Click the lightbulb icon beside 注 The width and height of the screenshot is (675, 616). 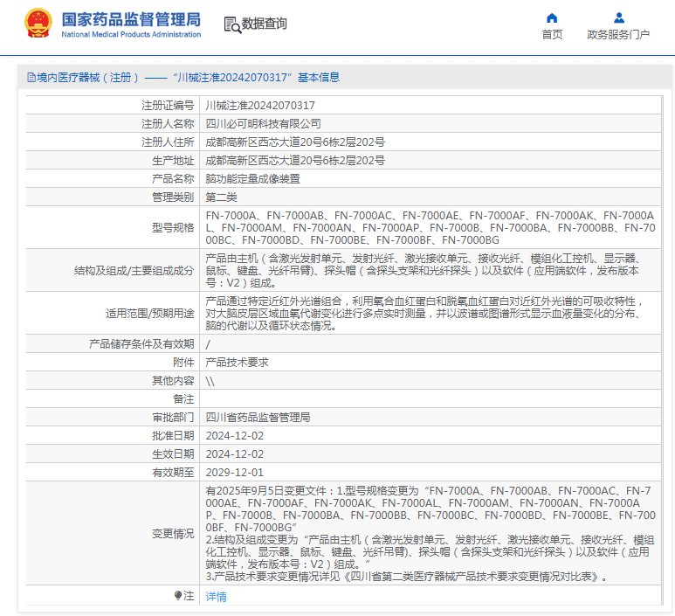pyautogui.click(x=178, y=596)
